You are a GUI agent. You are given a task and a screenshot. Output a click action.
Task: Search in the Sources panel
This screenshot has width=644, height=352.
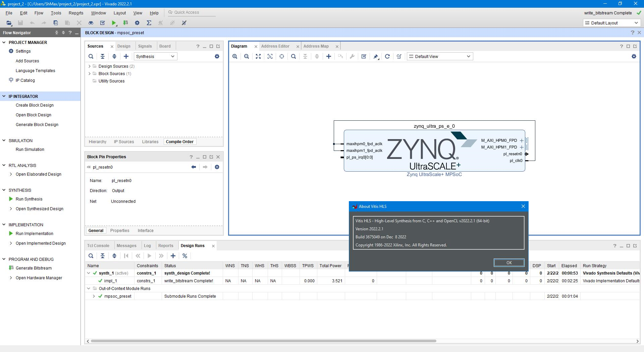coord(91,56)
